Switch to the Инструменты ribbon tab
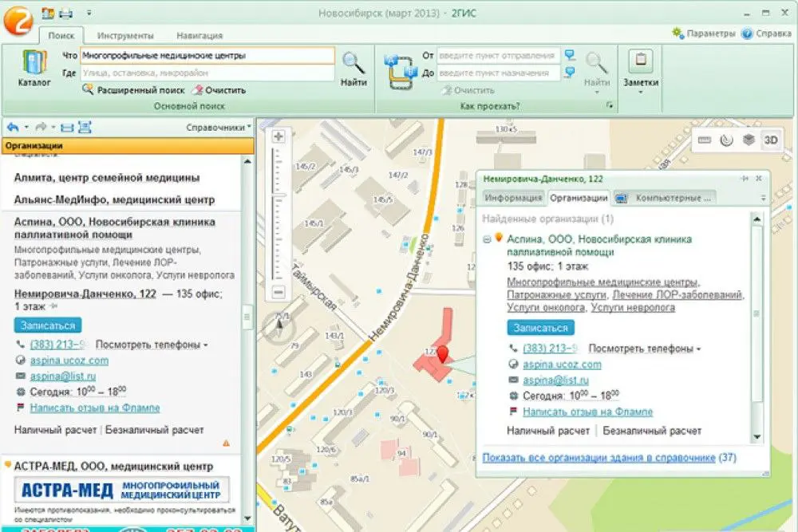Viewport: 798px width, 532px height. click(x=125, y=36)
